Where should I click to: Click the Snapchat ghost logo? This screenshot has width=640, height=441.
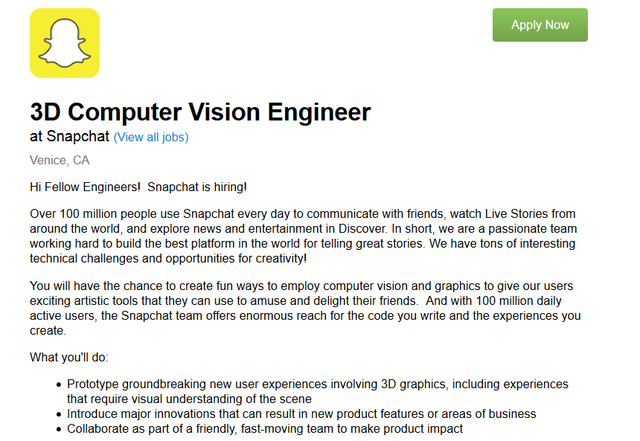65,43
